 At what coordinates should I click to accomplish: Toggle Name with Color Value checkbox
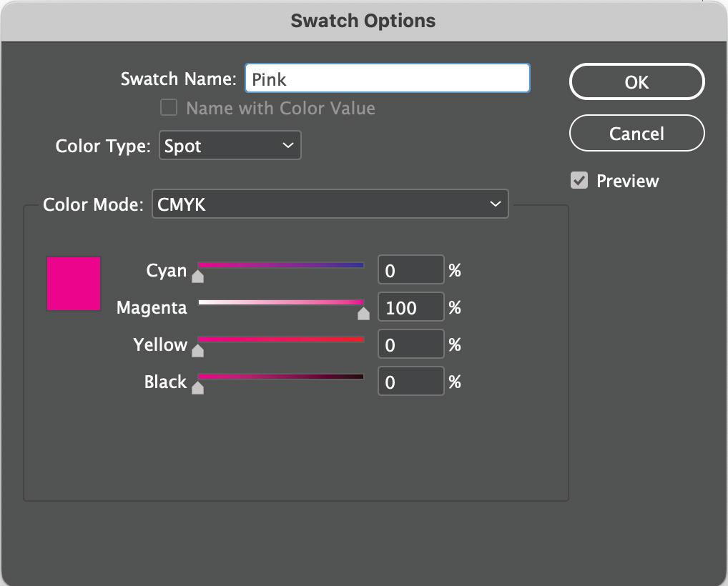click(x=169, y=108)
